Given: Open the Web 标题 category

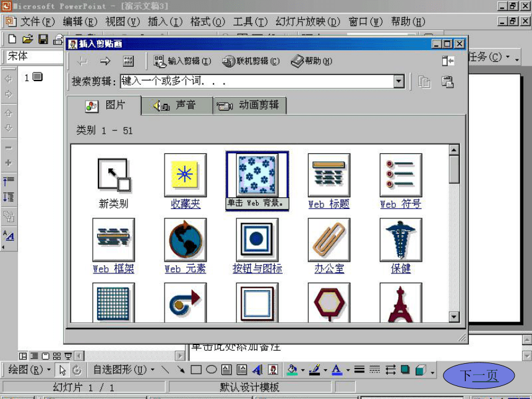Looking at the screenshot, I should coord(329,181).
